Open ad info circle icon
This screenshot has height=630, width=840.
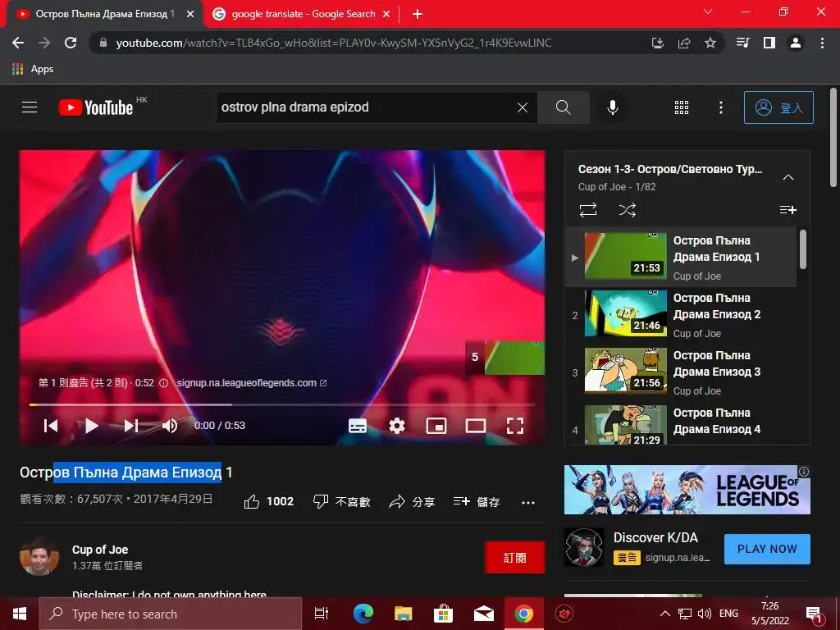click(164, 383)
